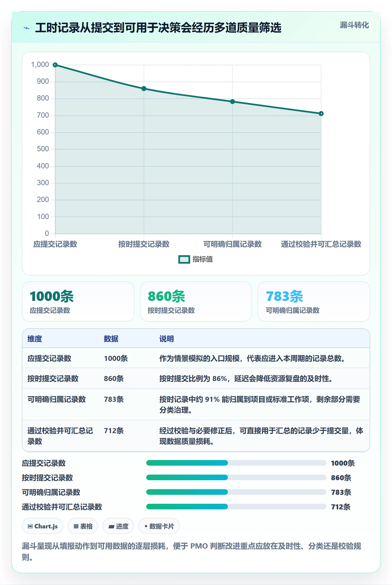This screenshot has height=585, width=392.
Task: Click the 783条 data card
Action: point(314,301)
